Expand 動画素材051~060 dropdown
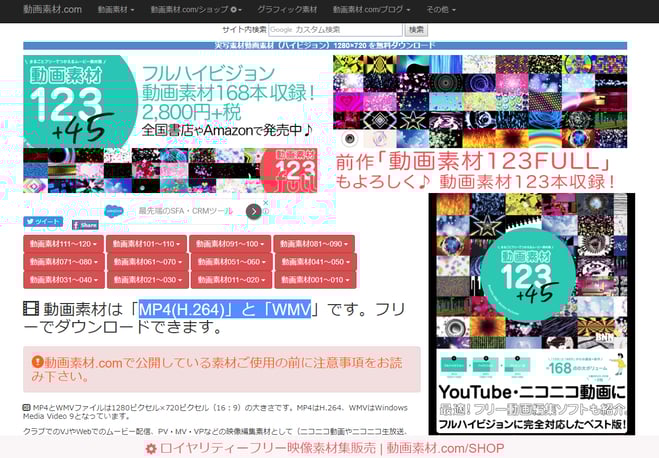The height and width of the screenshot is (458, 659). [232, 262]
